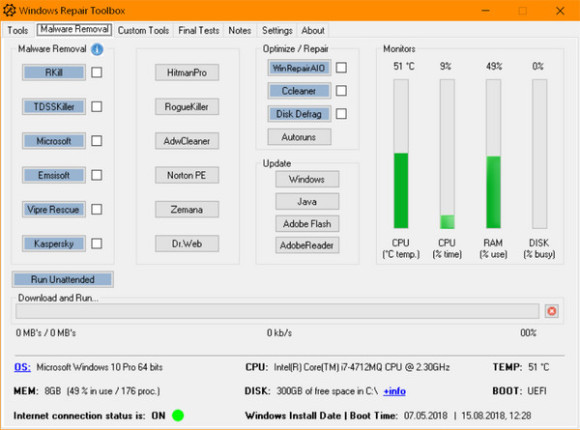This screenshot has height=430, width=580.
Task: Click the Microsoft malware button
Action: click(54, 141)
